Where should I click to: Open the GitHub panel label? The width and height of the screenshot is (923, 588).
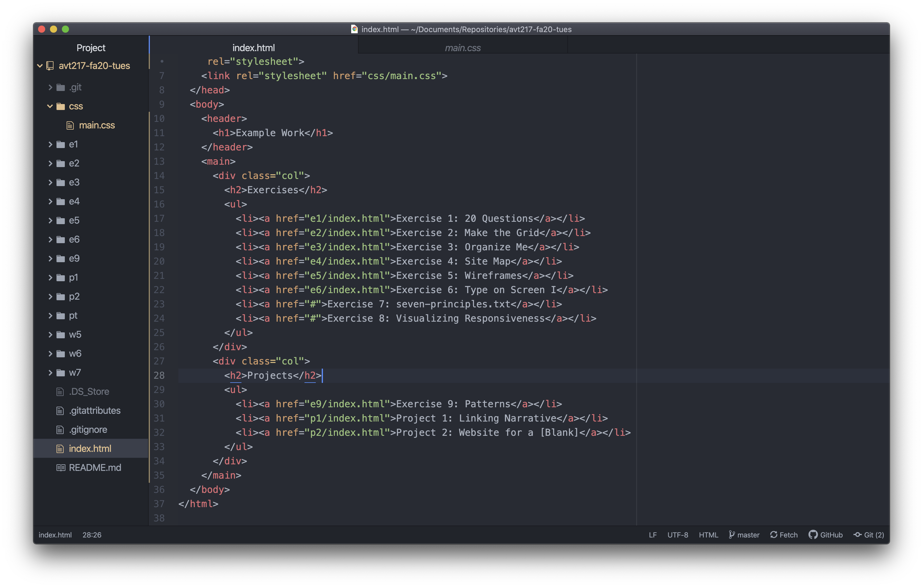[x=831, y=535]
